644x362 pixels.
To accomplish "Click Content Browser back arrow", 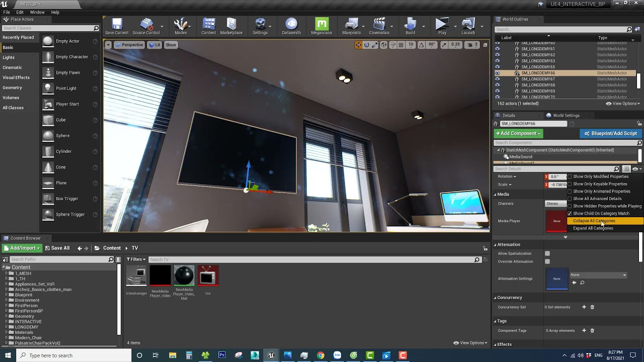I will pyautogui.click(x=79, y=248).
